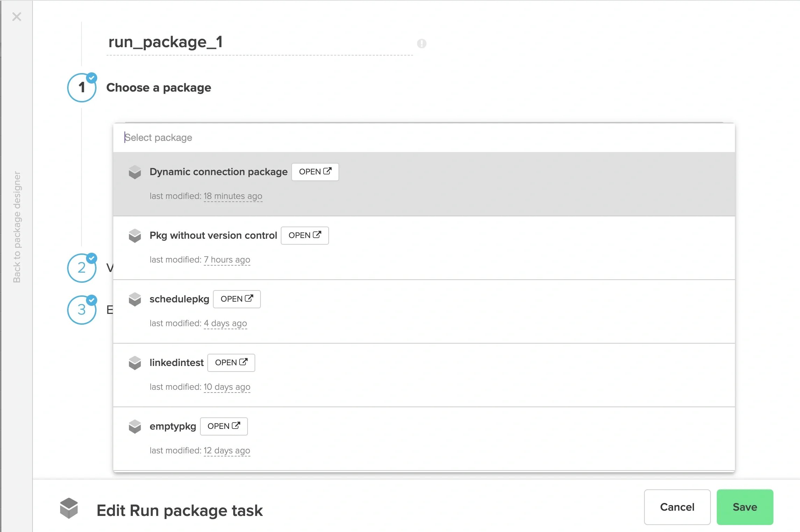The width and height of the screenshot is (800, 532).
Task: Open Pkg without version control externally
Action: 305,235
